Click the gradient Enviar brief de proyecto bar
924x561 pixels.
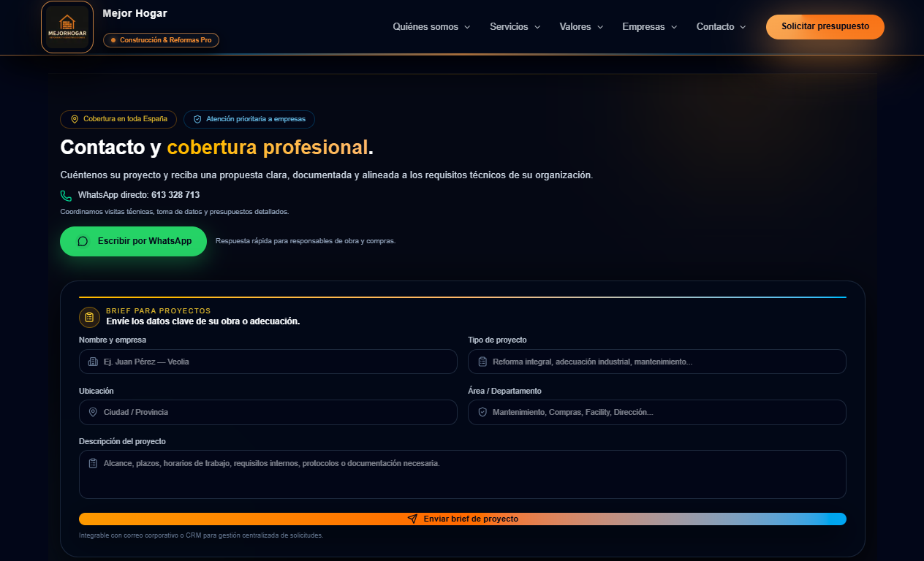click(462, 519)
